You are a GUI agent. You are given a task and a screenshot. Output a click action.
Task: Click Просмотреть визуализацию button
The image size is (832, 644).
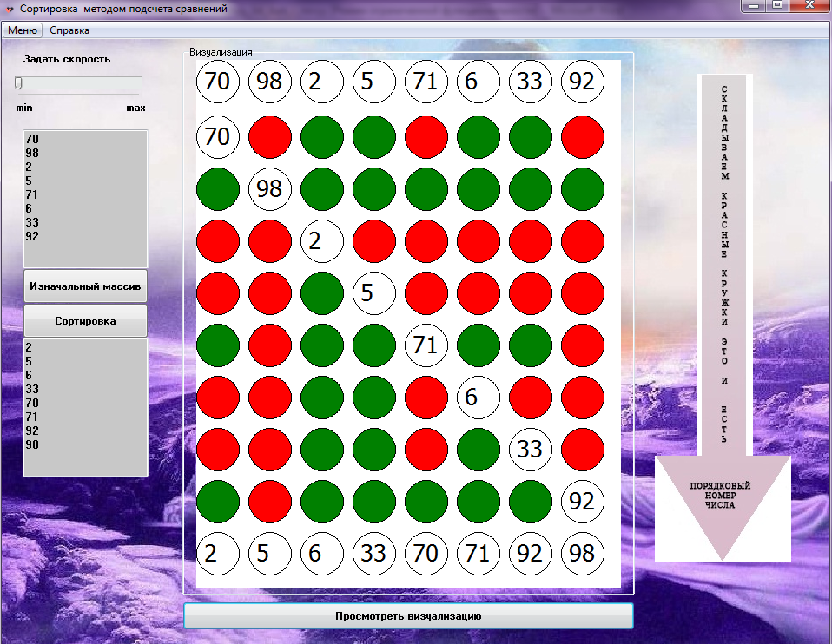(408, 616)
